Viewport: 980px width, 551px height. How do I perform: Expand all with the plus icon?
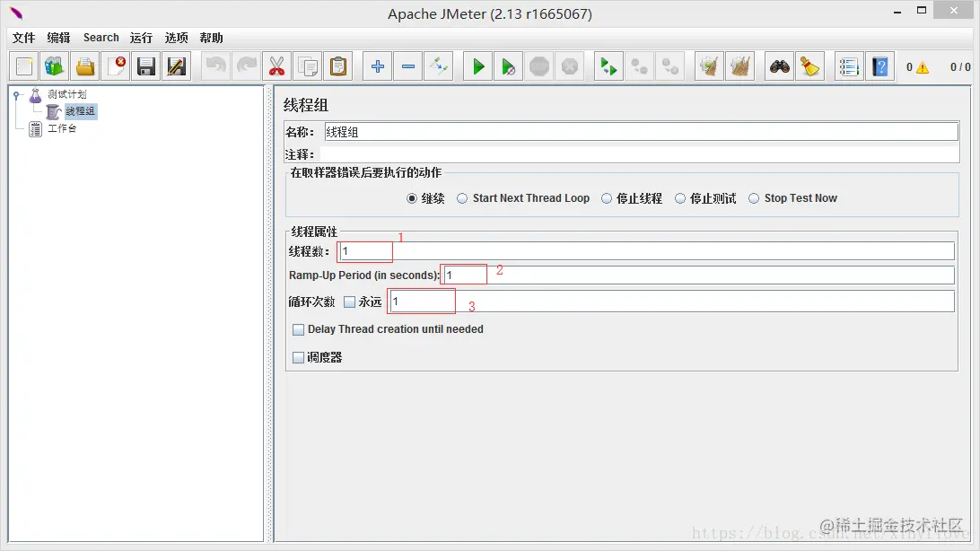point(378,66)
